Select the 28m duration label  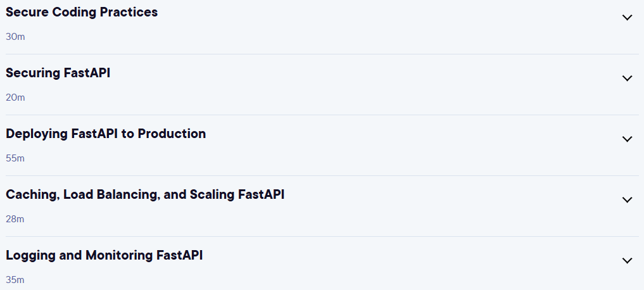tap(15, 219)
